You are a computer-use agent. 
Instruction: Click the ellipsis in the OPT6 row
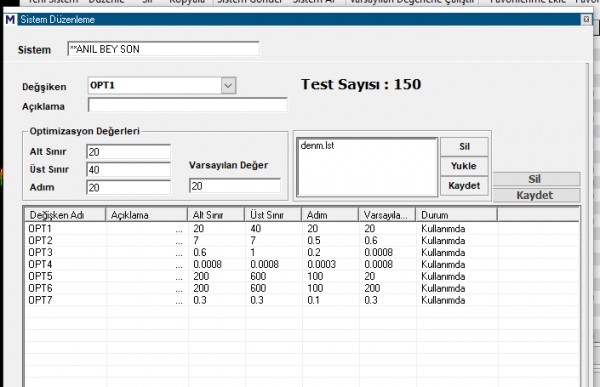coord(179,290)
